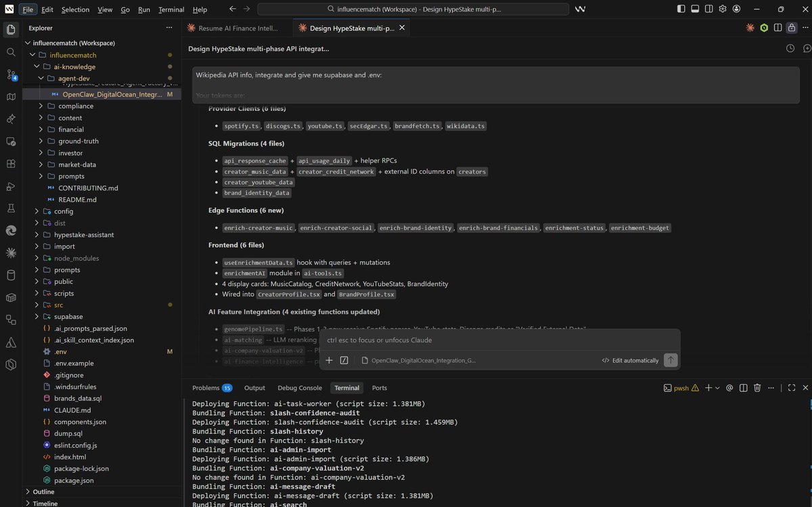Focus the Claude message input field
This screenshot has width=812, height=507.
(x=499, y=340)
